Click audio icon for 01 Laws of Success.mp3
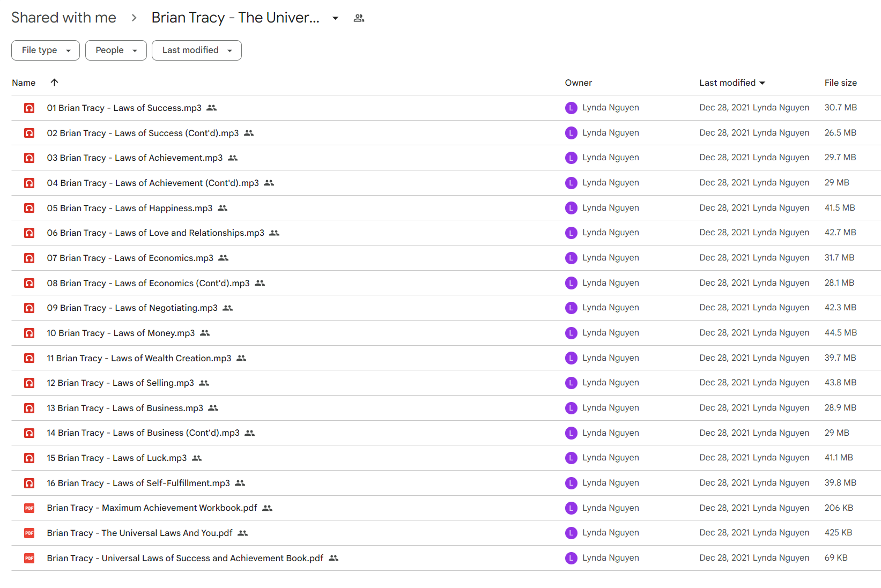Image resolution: width=881 pixels, height=588 pixels. tap(29, 108)
